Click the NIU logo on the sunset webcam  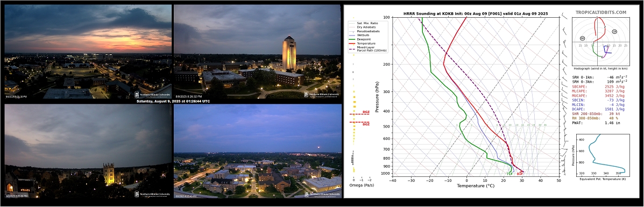tap(151, 95)
